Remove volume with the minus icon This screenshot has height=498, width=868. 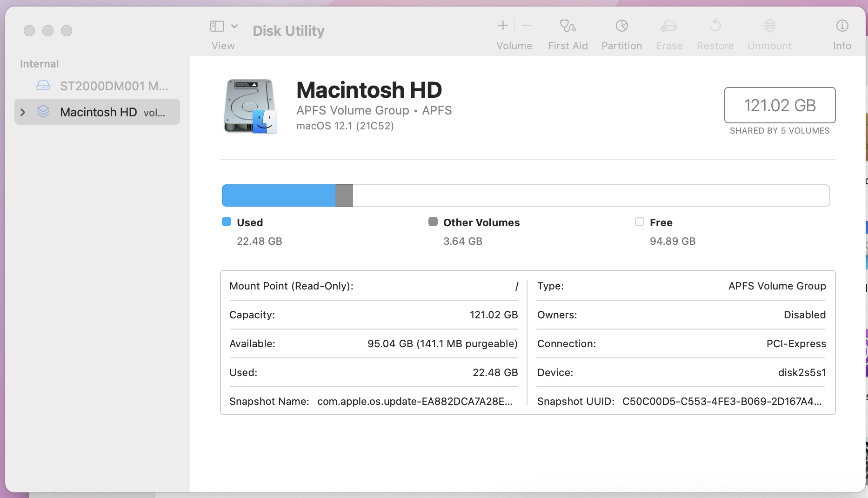[526, 26]
